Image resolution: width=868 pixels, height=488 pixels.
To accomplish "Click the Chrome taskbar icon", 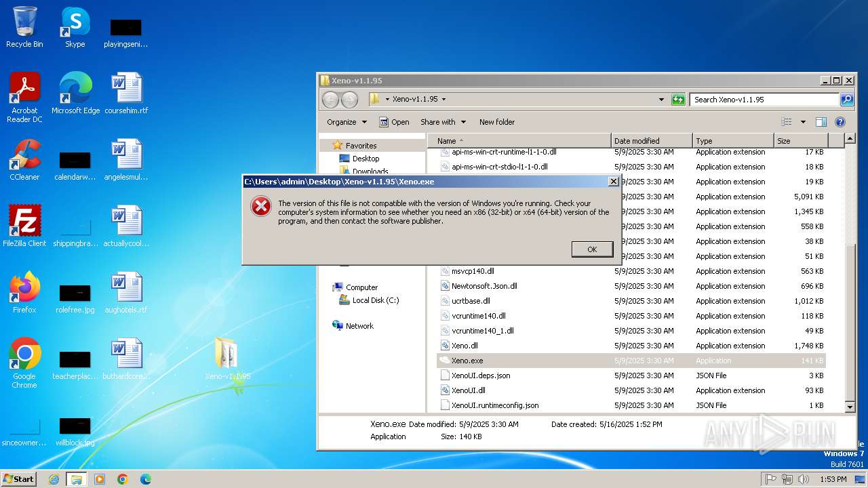I will [x=123, y=479].
